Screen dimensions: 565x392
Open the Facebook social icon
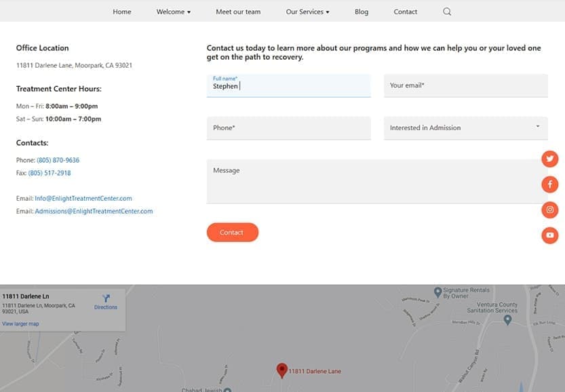click(549, 184)
